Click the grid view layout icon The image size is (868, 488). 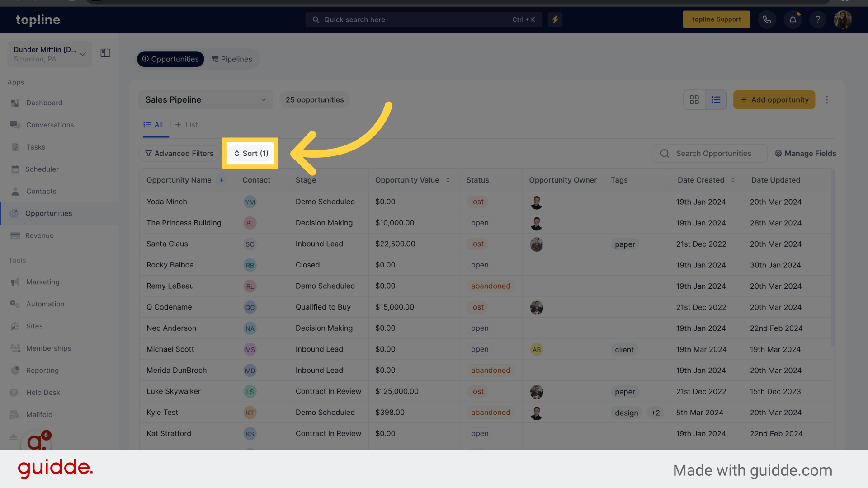(x=693, y=99)
